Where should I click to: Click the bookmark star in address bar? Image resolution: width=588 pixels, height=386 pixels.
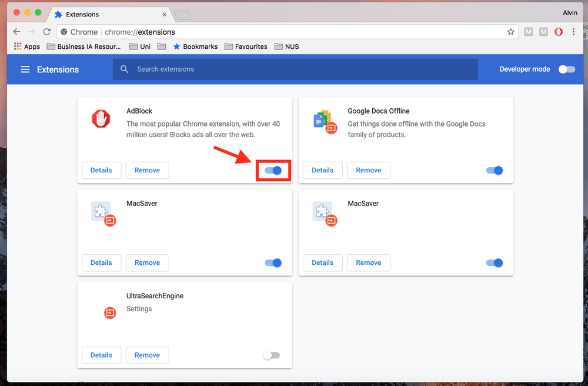point(510,32)
